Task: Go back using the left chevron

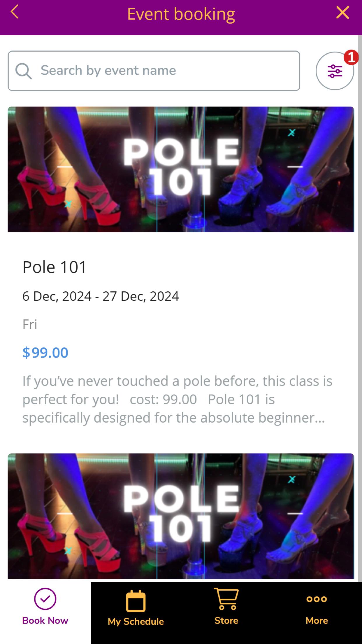Action: coord(14,12)
